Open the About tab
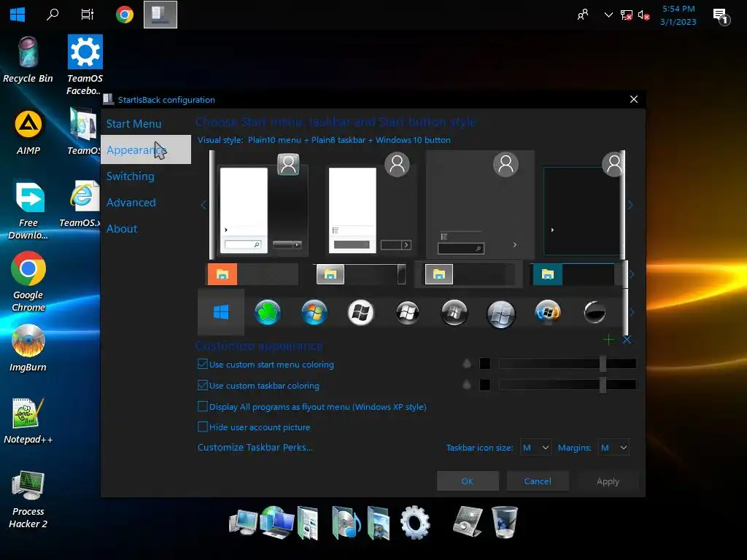Screen dimensions: 747x560 click(x=122, y=228)
